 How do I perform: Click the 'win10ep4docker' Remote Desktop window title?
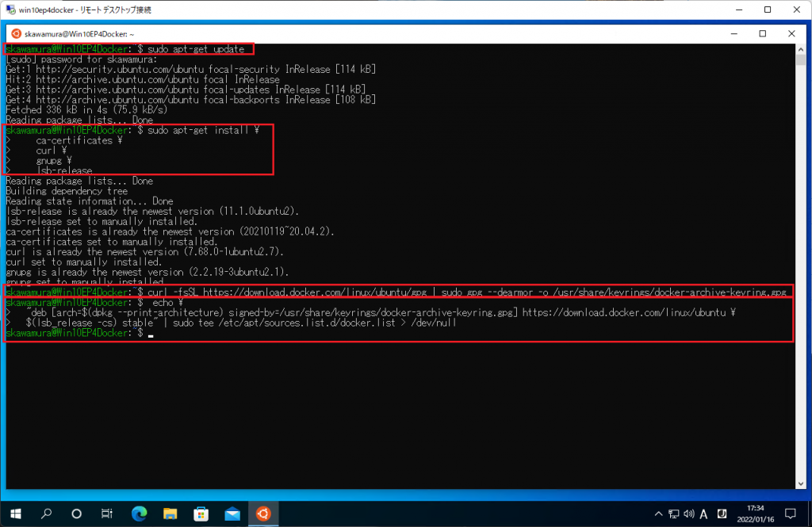click(85, 10)
